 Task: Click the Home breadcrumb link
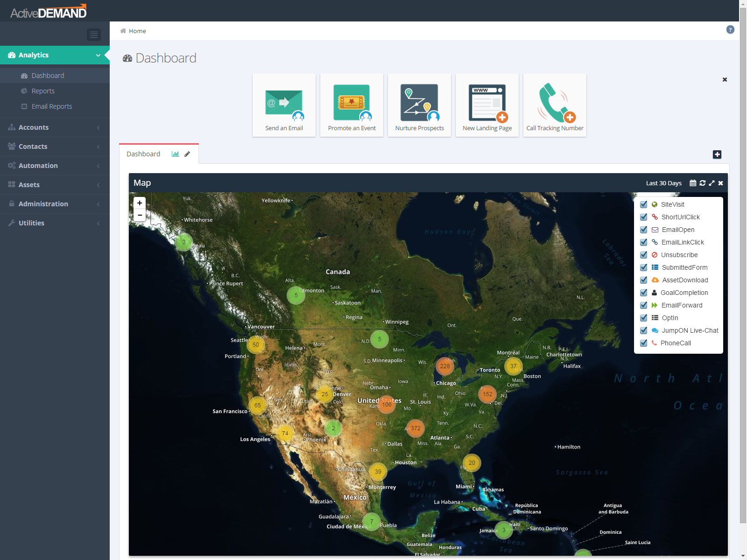137,31
